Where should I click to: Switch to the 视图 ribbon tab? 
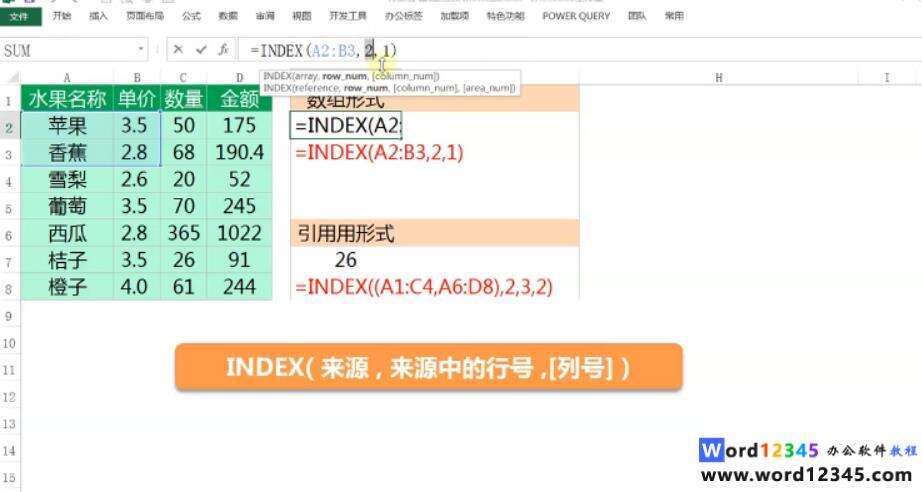pyautogui.click(x=302, y=16)
